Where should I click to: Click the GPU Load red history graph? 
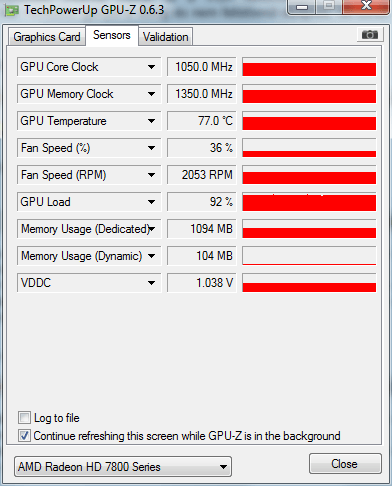[309, 202]
